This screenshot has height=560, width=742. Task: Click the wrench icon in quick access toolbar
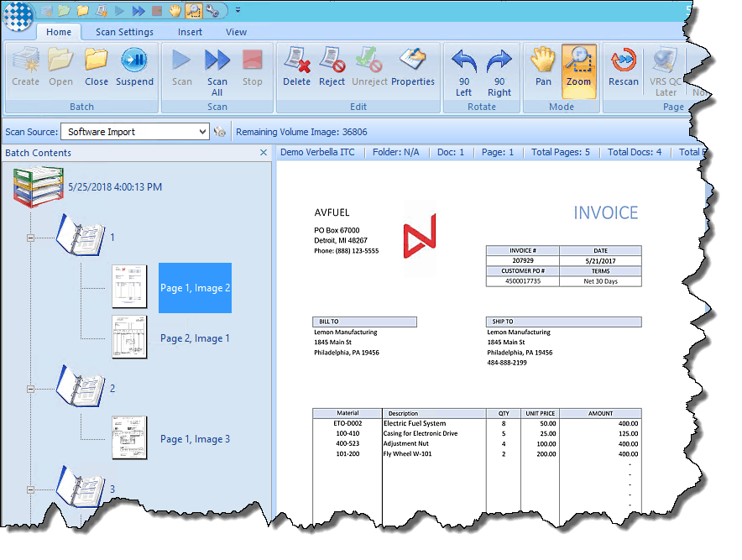(212, 10)
